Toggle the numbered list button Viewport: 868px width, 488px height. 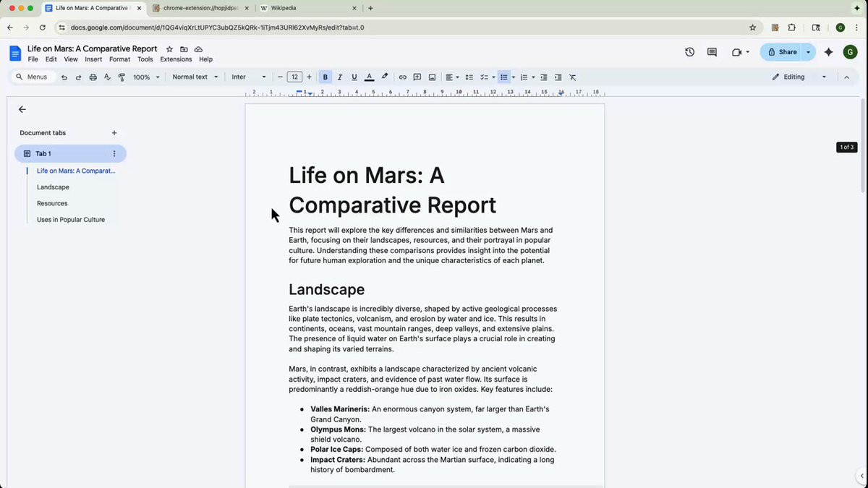(524, 77)
